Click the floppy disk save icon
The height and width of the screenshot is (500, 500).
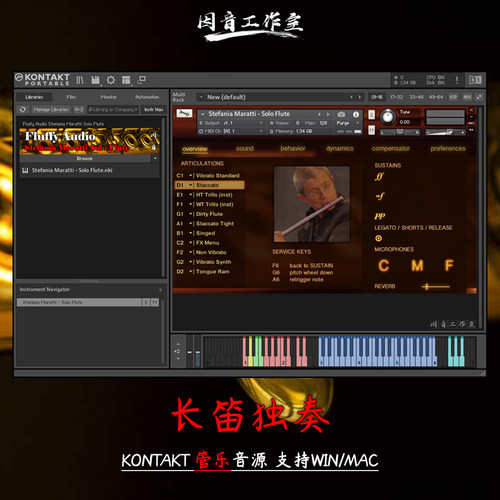tap(95, 80)
